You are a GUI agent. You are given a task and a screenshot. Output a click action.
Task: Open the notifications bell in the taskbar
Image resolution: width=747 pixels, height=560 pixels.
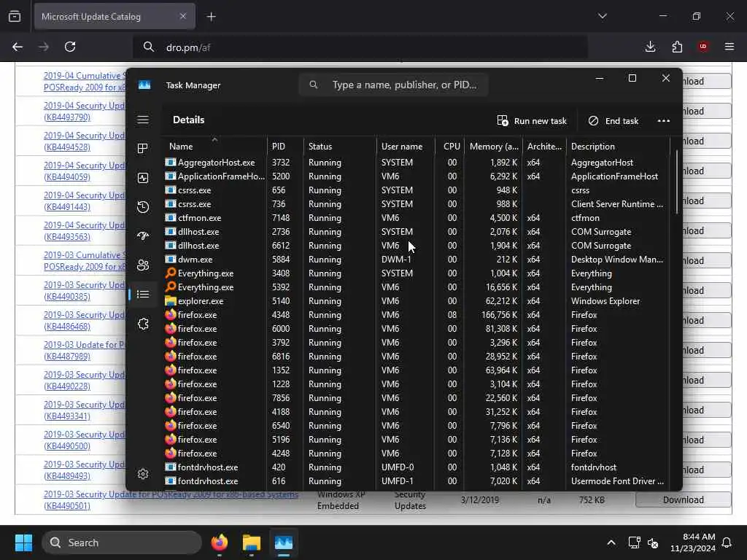click(x=727, y=542)
